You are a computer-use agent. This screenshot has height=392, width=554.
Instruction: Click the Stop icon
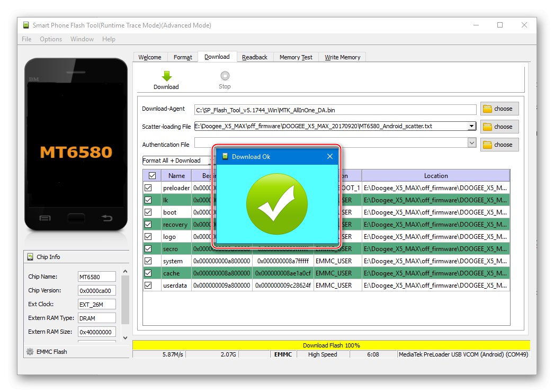coord(225,75)
